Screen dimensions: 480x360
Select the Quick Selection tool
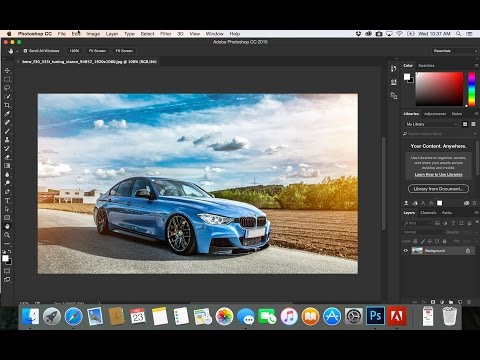[x=7, y=97]
